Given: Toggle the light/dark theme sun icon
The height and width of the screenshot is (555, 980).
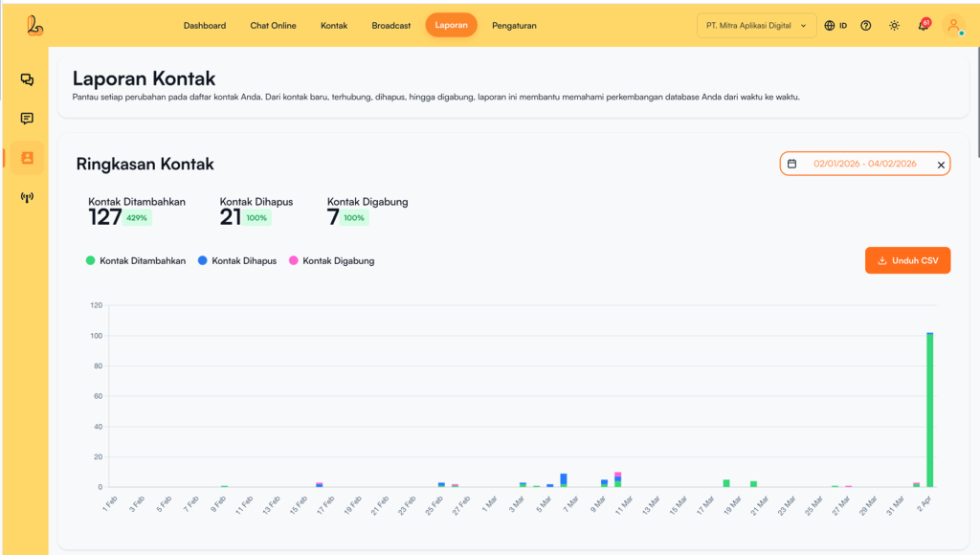Looking at the screenshot, I should tap(894, 26).
